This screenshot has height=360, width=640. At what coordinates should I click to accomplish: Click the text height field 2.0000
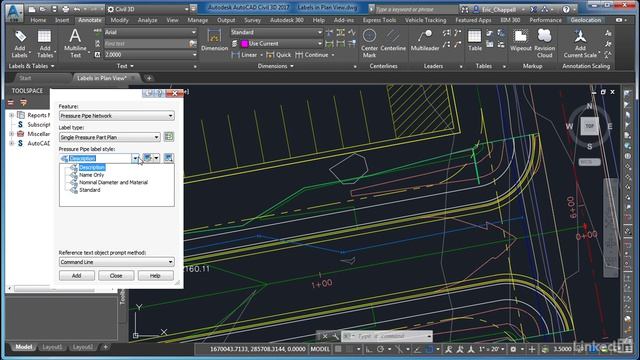pyautogui.click(x=150, y=55)
